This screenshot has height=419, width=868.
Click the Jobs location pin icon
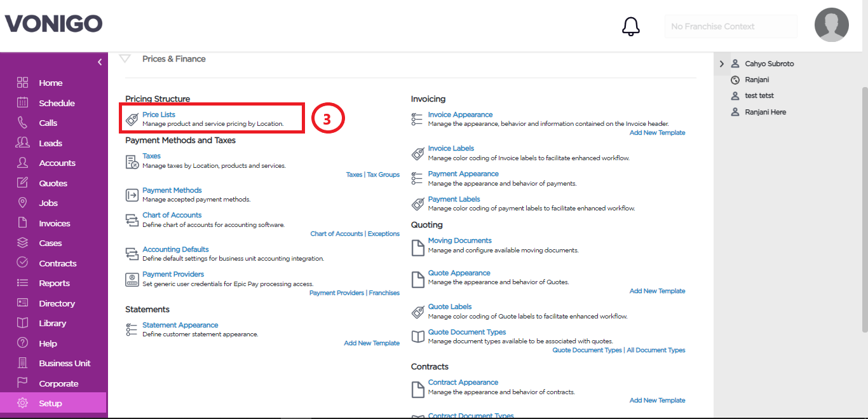[23, 203]
